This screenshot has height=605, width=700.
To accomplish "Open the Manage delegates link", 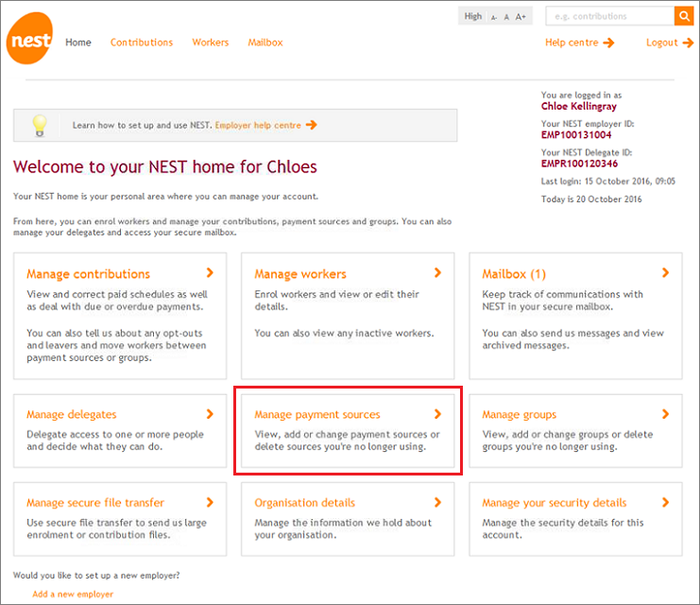I will (x=72, y=414).
